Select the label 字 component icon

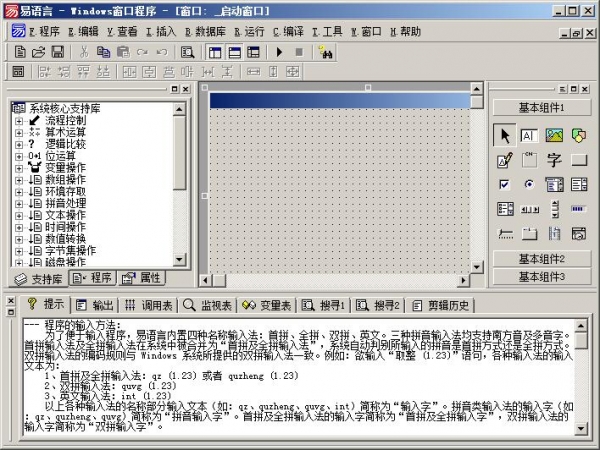[x=554, y=160]
